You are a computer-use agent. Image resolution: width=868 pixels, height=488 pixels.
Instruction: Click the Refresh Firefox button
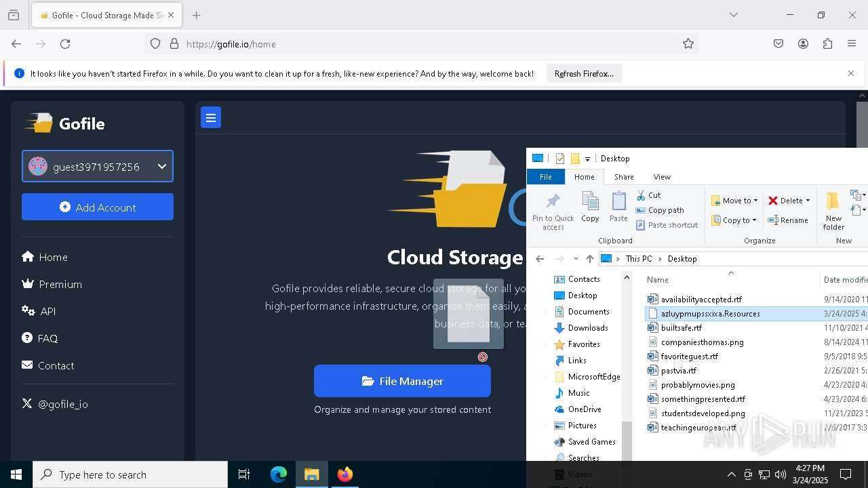coord(584,74)
